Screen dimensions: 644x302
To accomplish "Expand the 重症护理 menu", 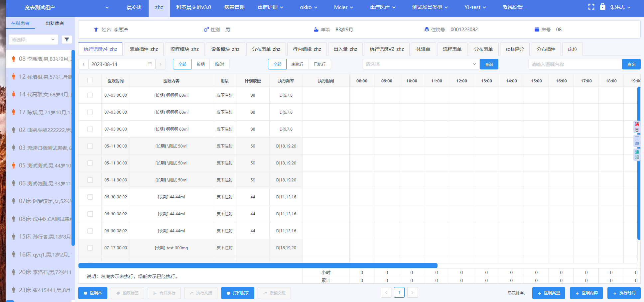I will [x=270, y=7].
